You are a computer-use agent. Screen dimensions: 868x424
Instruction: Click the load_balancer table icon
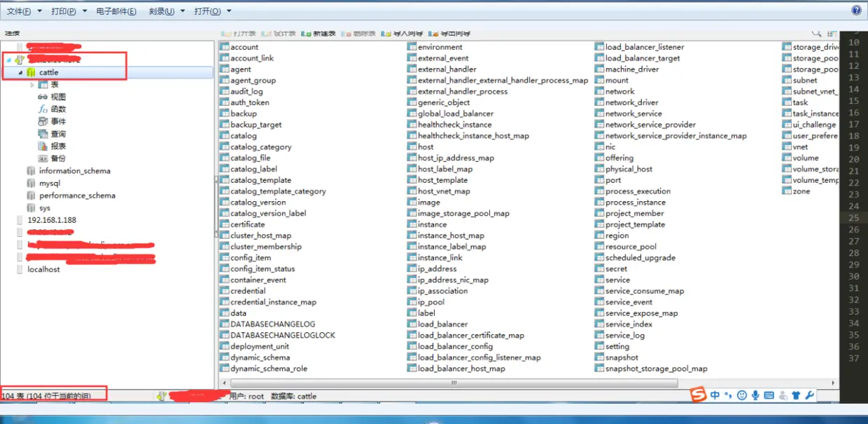coord(412,324)
